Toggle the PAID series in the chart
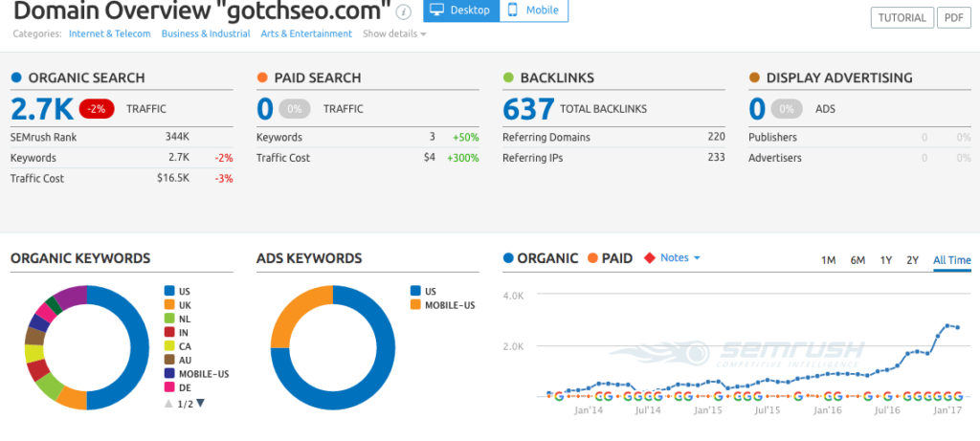The width and height of the screenshot is (980, 441). point(610,258)
